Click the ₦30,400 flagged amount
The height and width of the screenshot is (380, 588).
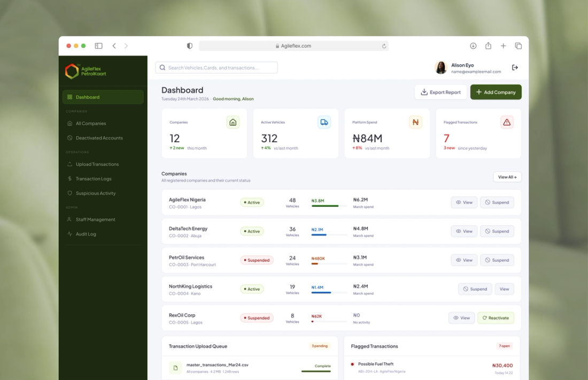tap(502, 366)
